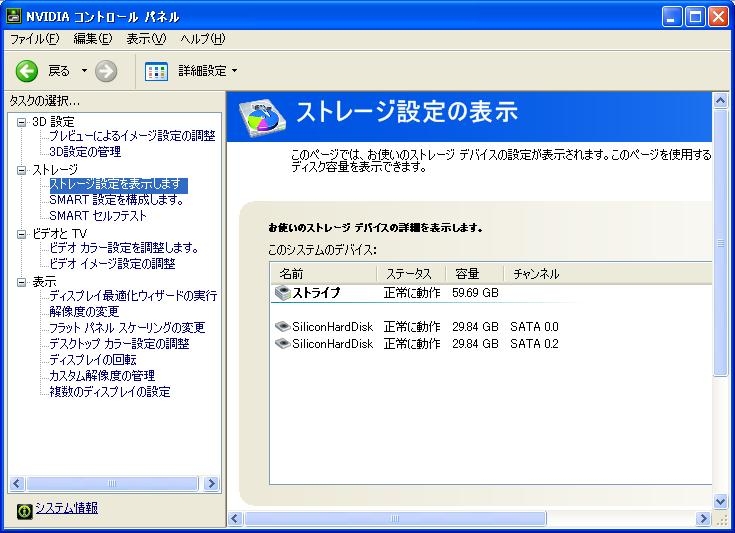
Task: Click the storage pie-chart disk header icon
Action: pyautogui.click(x=262, y=118)
